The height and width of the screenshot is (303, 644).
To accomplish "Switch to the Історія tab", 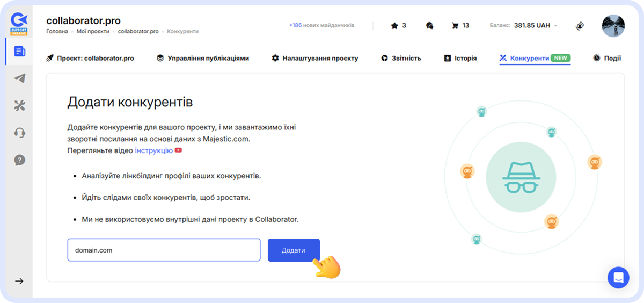I will (460, 58).
